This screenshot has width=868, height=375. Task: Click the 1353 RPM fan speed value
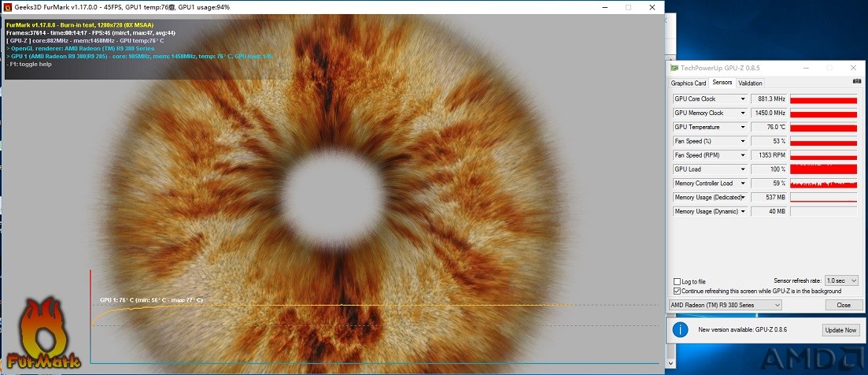click(x=769, y=156)
